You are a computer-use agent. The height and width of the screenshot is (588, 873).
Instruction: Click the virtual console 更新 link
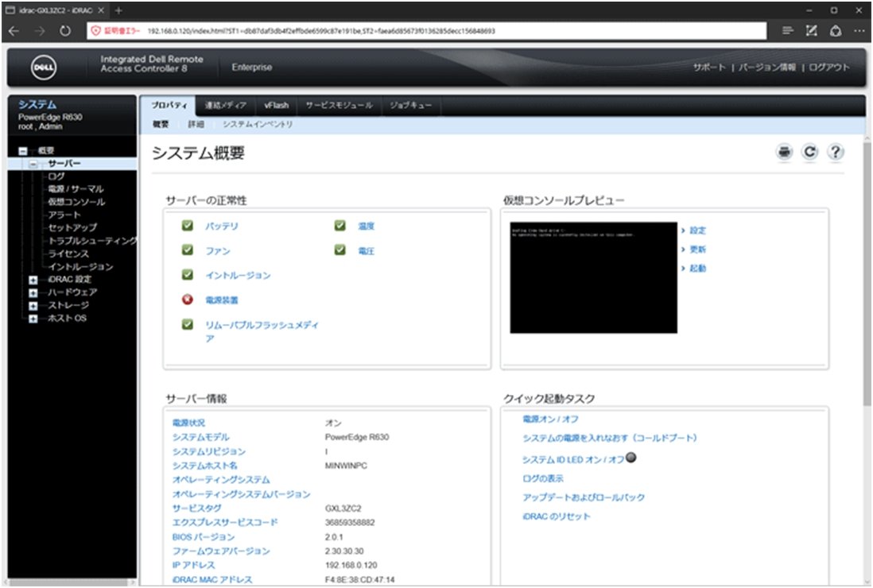coord(697,250)
